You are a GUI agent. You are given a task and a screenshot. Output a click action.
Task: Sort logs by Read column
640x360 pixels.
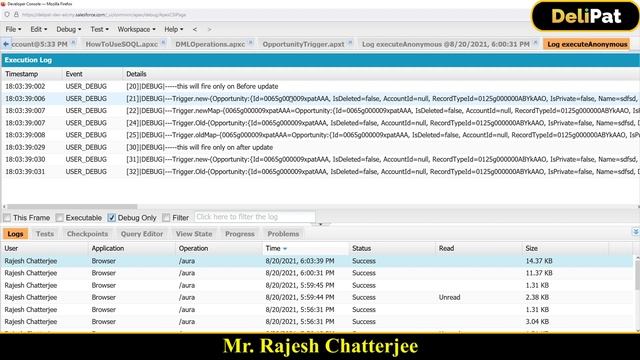point(479,248)
